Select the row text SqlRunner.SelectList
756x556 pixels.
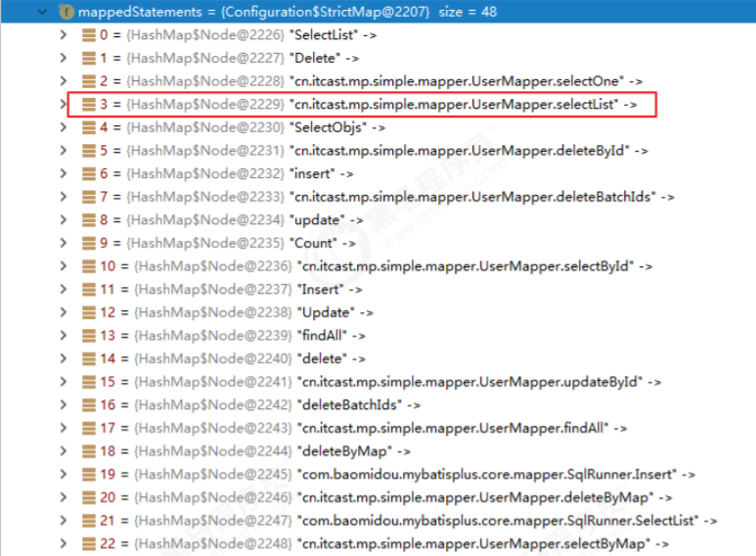[409, 521]
